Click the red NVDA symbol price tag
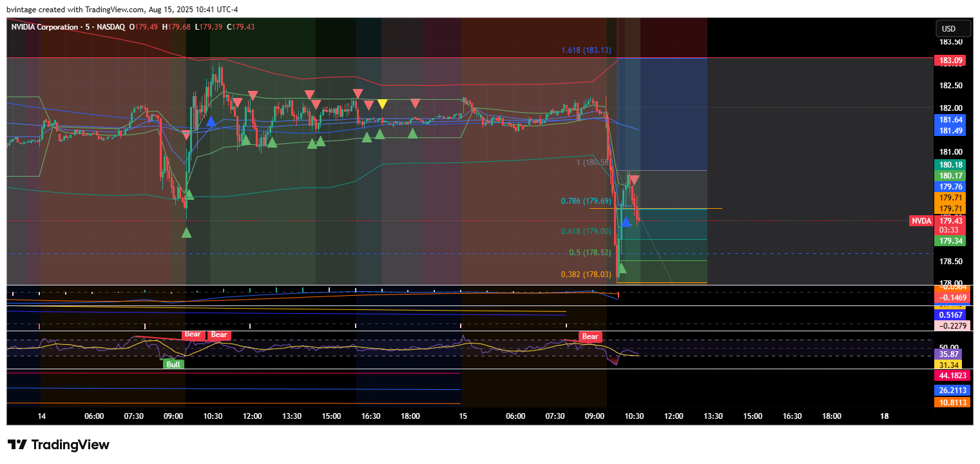This screenshot has height=464, width=980. (921, 221)
